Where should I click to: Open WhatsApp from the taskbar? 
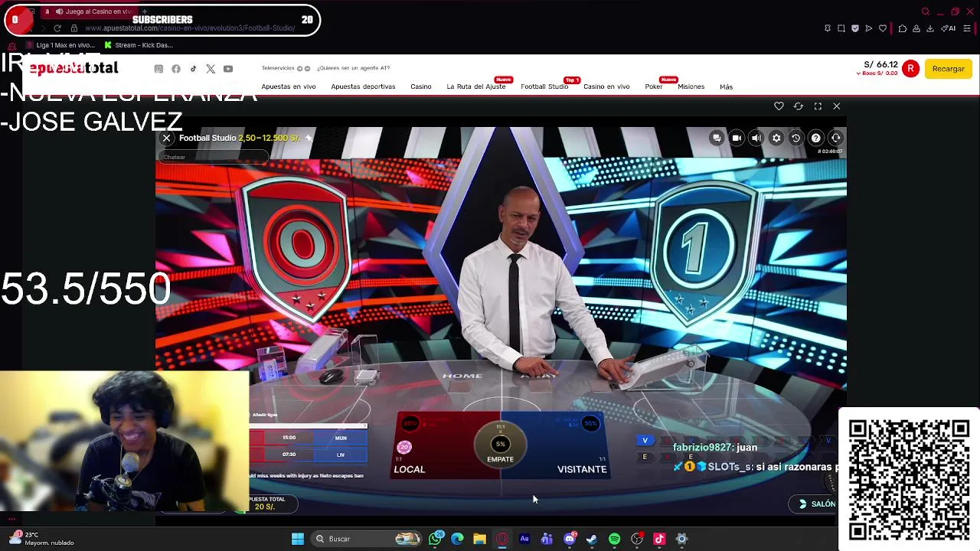pos(436,539)
